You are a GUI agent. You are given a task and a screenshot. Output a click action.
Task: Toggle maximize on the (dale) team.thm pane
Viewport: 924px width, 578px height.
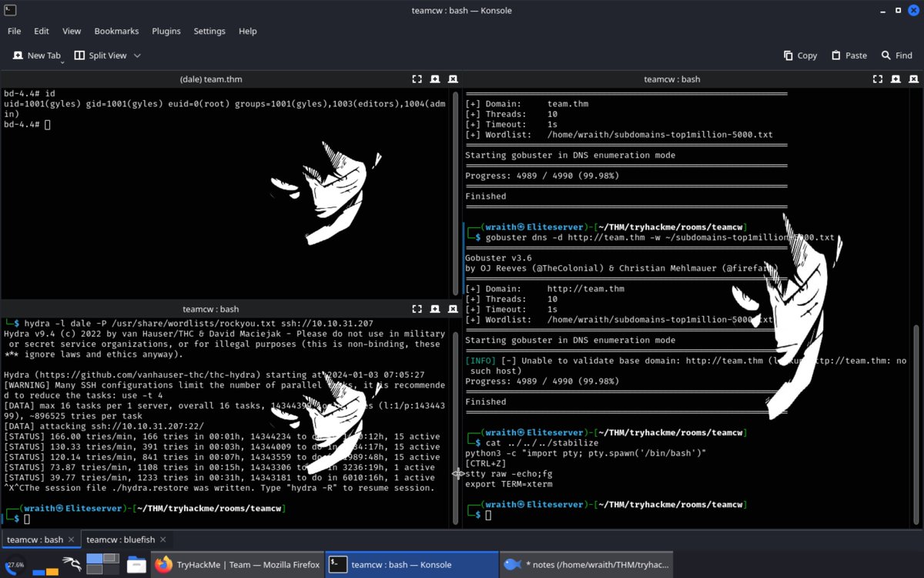click(x=417, y=79)
